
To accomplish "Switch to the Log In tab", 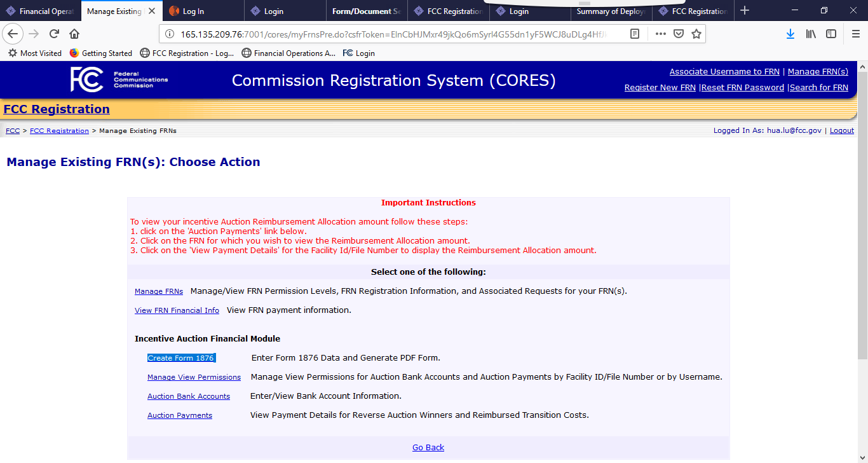I will click(x=203, y=11).
